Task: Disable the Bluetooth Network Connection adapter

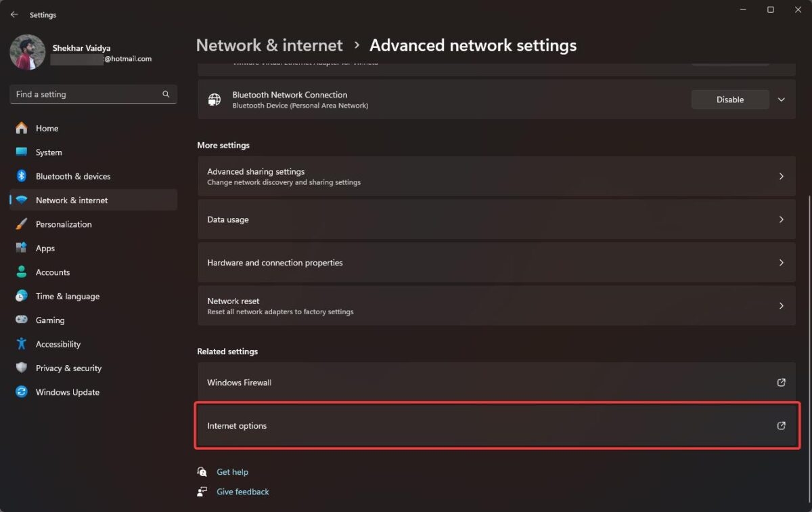Action: pyautogui.click(x=729, y=99)
